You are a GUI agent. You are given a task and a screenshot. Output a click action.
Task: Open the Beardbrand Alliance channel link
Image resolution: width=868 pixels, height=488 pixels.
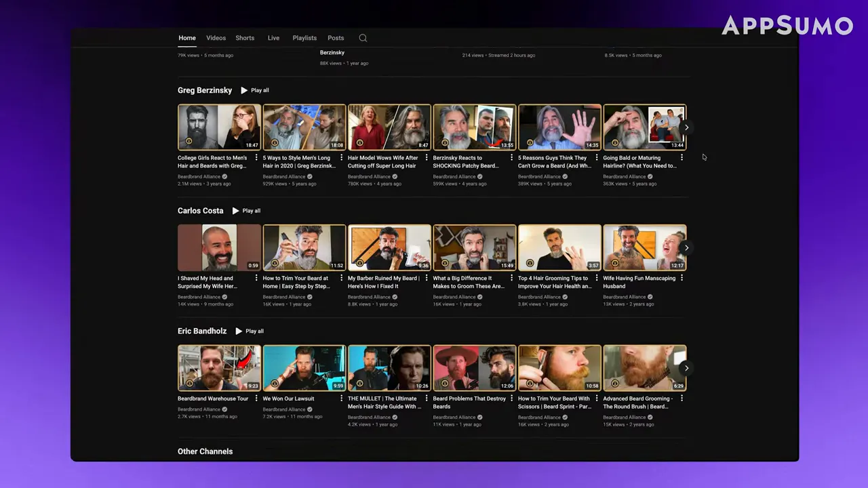(199, 176)
